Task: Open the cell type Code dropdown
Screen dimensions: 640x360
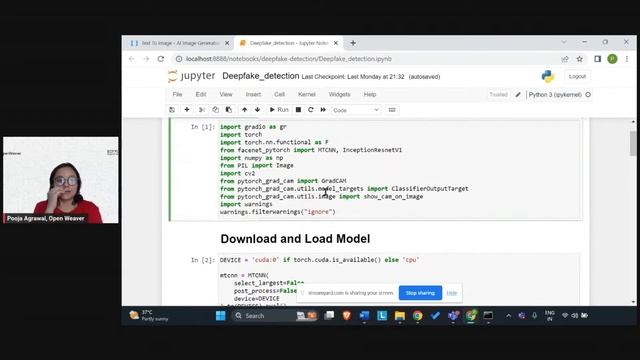Action: (x=356, y=110)
